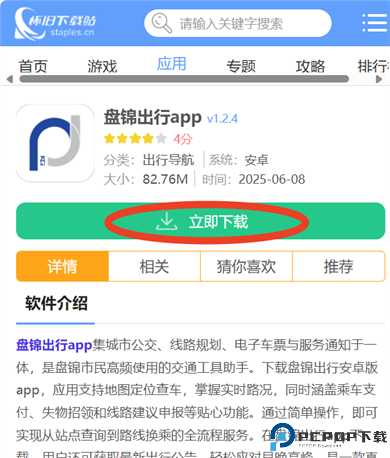Click the 82.76M size value
The width and height of the screenshot is (390, 458).
click(x=165, y=179)
